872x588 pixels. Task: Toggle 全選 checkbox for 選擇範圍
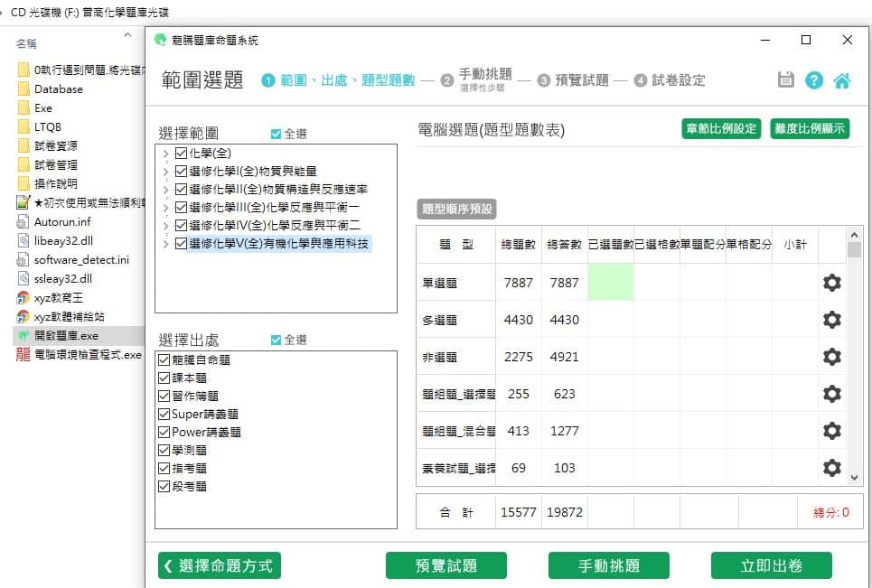click(x=276, y=134)
